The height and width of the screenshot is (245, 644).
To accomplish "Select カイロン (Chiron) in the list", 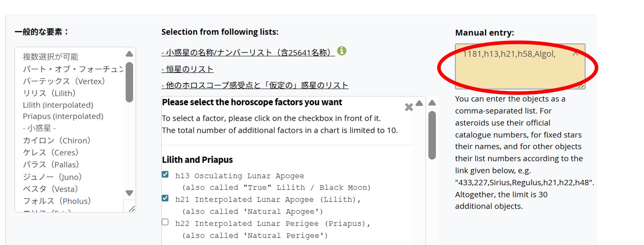I will pyautogui.click(x=57, y=141).
